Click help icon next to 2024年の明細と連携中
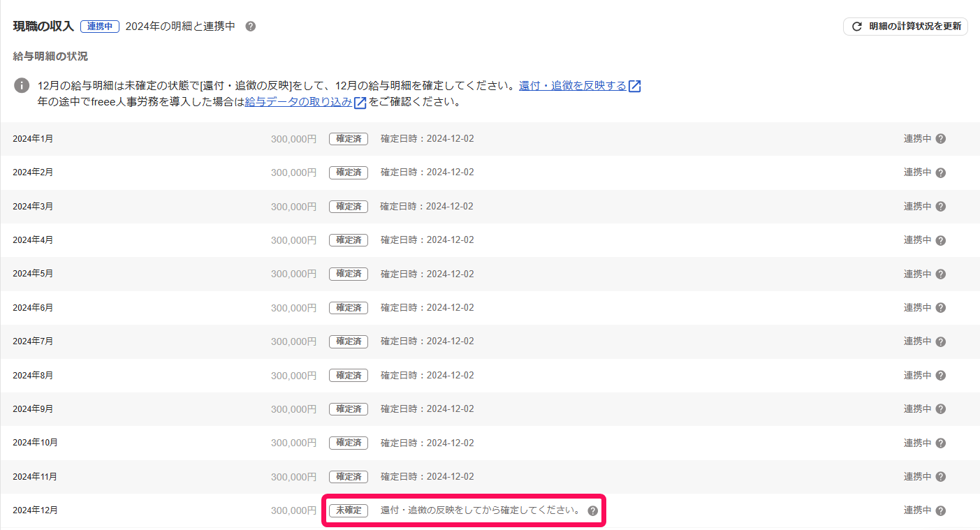 (x=251, y=27)
